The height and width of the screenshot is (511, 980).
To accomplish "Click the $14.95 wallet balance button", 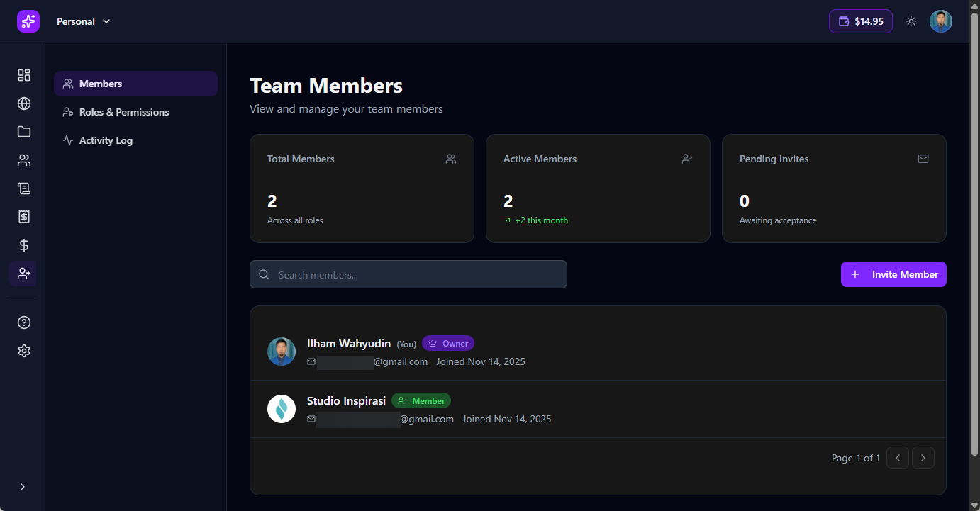I will (860, 21).
